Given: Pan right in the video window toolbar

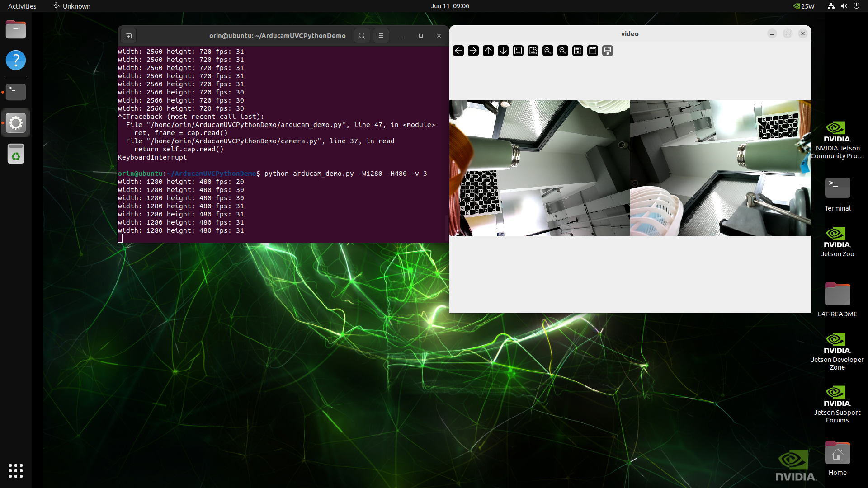Looking at the screenshot, I should (x=473, y=51).
